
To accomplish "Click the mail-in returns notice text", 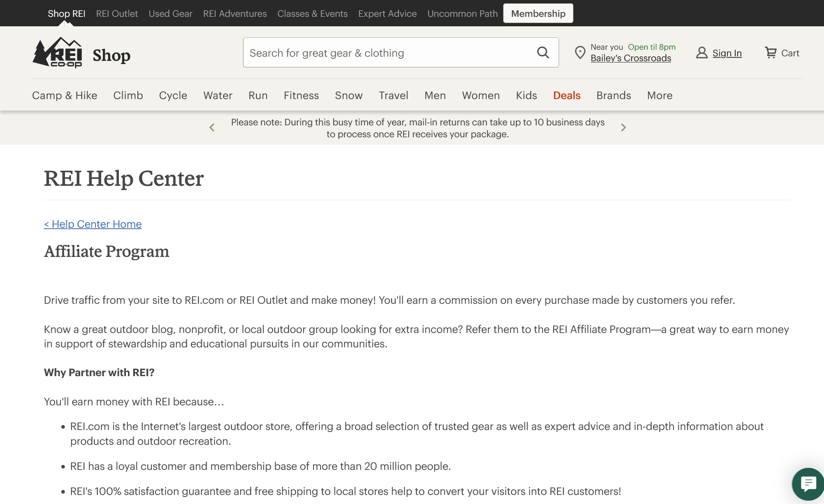I will click(418, 128).
